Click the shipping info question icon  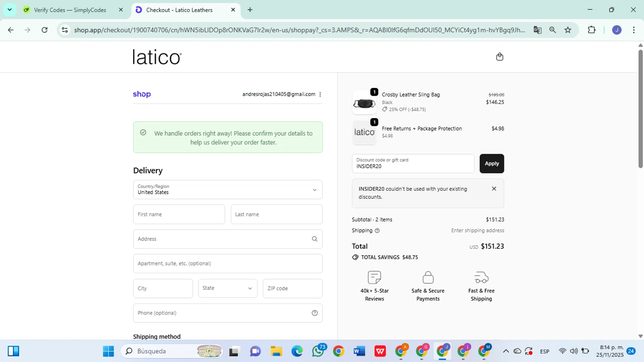pyautogui.click(x=377, y=231)
